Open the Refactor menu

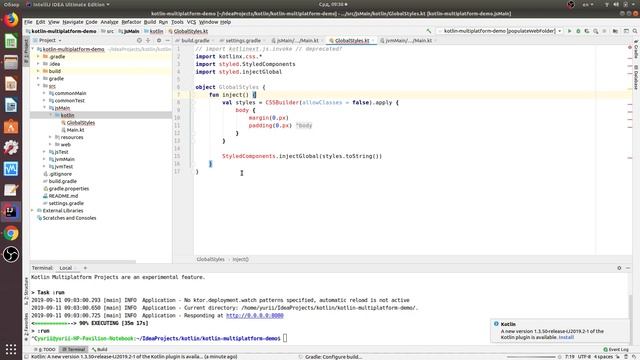(x=131, y=22)
